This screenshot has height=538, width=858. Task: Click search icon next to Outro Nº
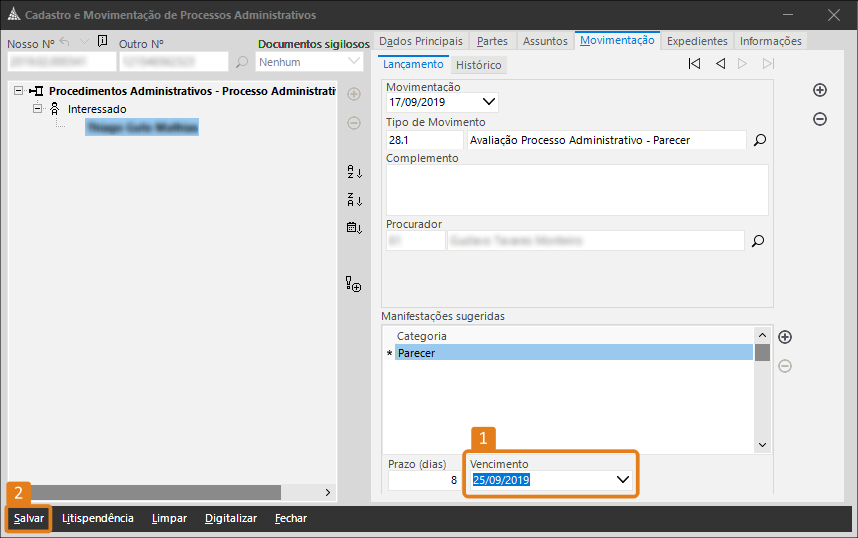(x=242, y=62)
